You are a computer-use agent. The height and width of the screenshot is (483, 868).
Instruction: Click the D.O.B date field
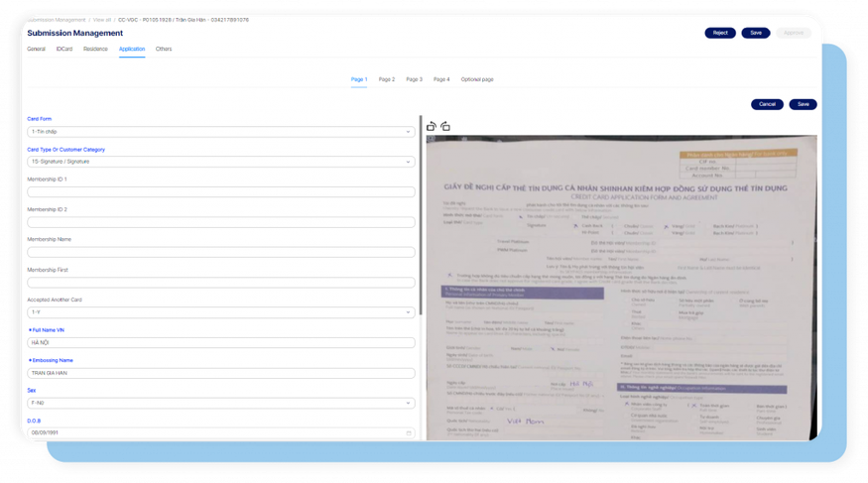click(221, 433)
